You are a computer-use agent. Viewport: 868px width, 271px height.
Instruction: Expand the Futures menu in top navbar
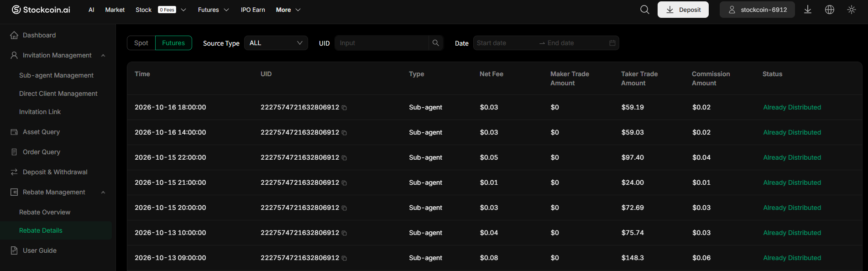(214, 10)
